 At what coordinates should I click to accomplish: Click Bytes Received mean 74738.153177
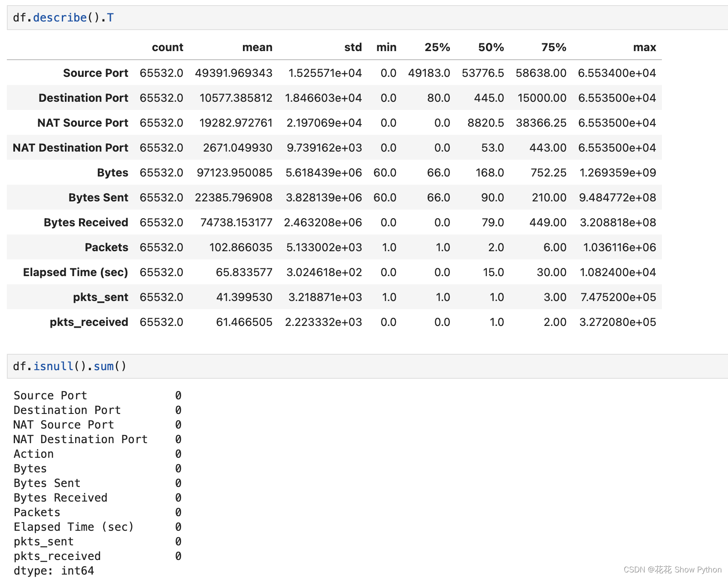(x=236, y=222)
